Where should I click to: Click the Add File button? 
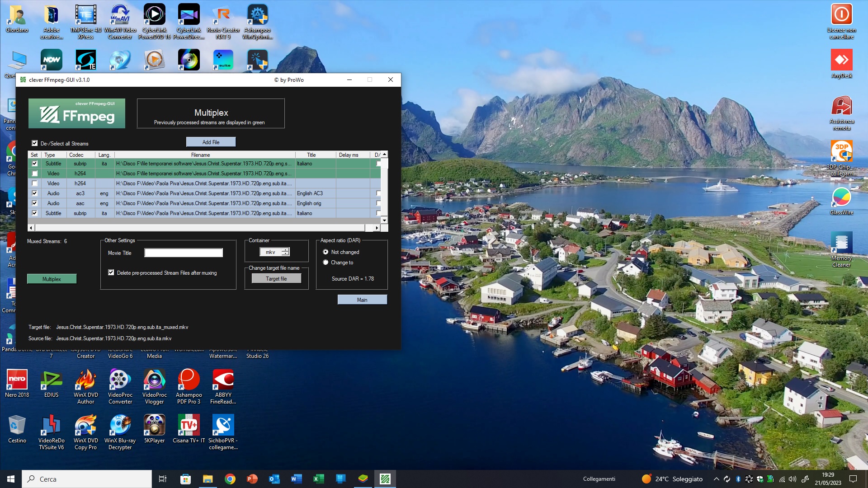[211, 142]
